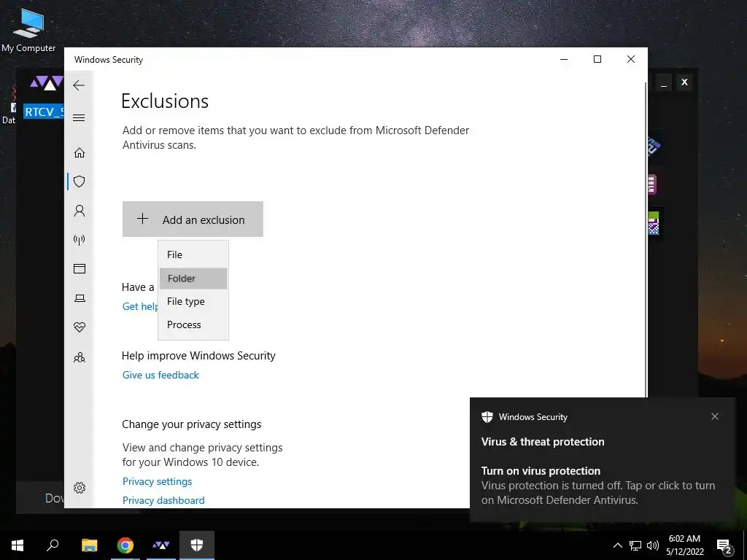This screenshot has width=747, height=560.
Task: Open Google Chrome from the taskbar
Action: pyautogui.click(x=125, y=545)
